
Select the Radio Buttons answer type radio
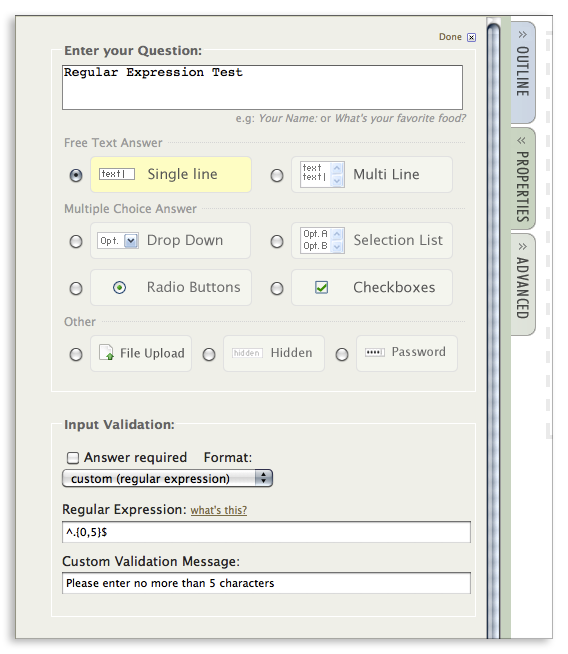(76, 288)
